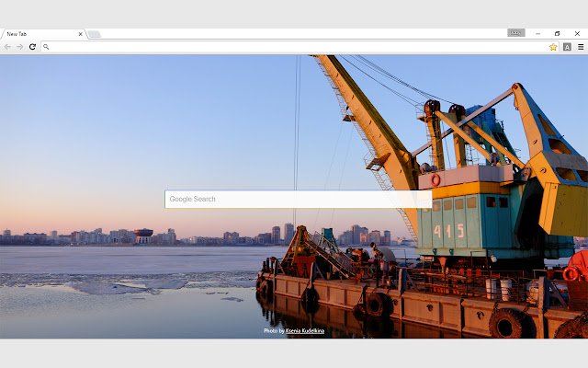Click the user profile button in the title bar

pyautogui.click(x=516, y=33)
